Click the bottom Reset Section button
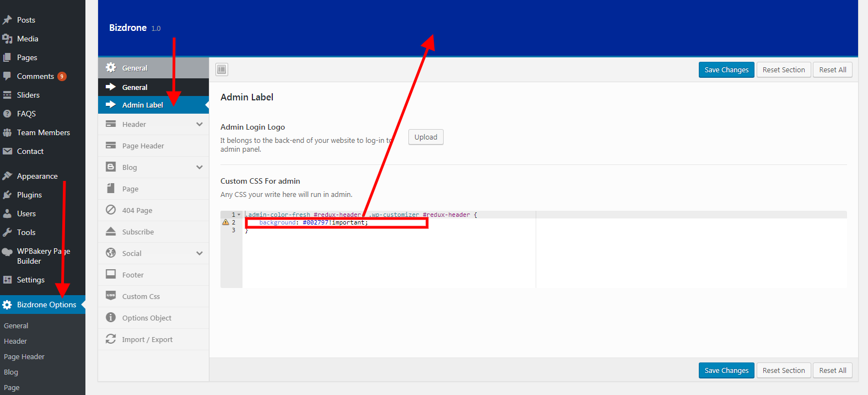The width and height of the screenshot is (868, 395). (784, 370)
